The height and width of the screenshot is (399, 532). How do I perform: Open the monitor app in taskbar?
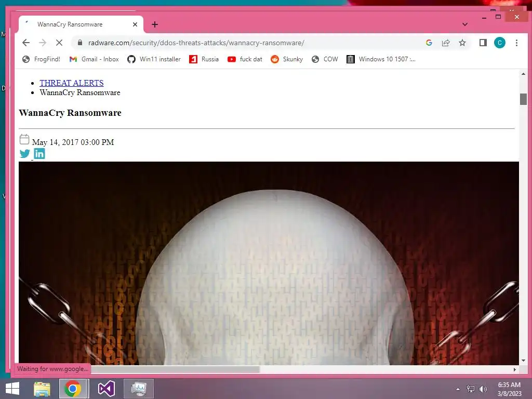(x=138, y=389)
